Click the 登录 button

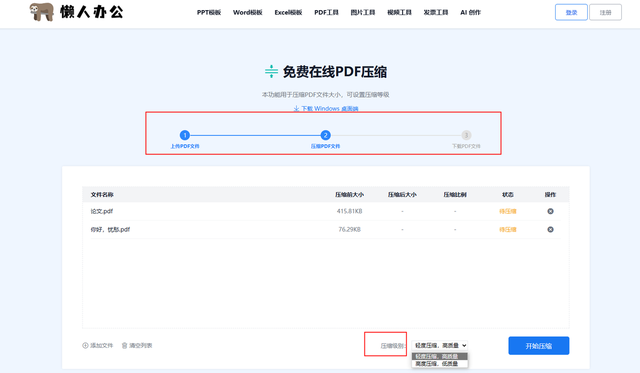pyautogui.click(x=571, y=12)
